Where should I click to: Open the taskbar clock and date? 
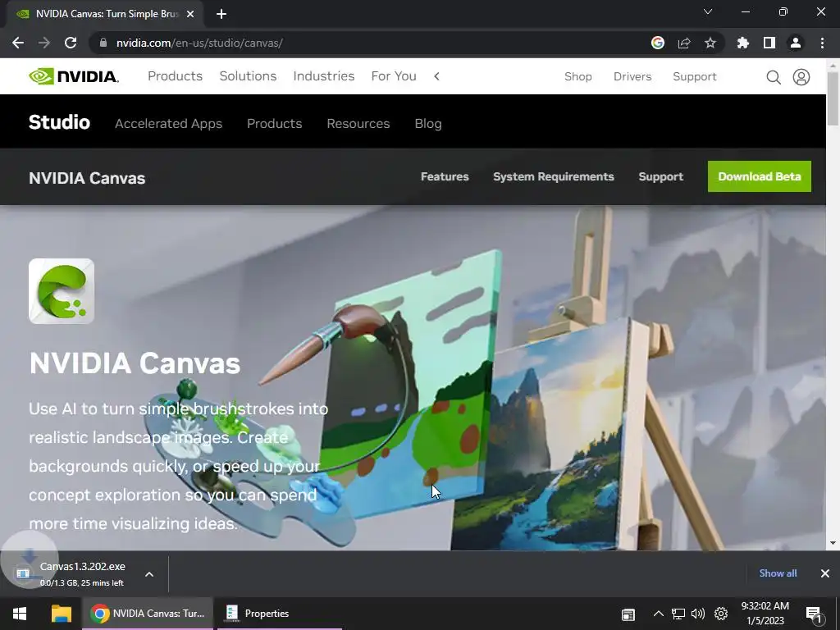(x=765, y=614)
